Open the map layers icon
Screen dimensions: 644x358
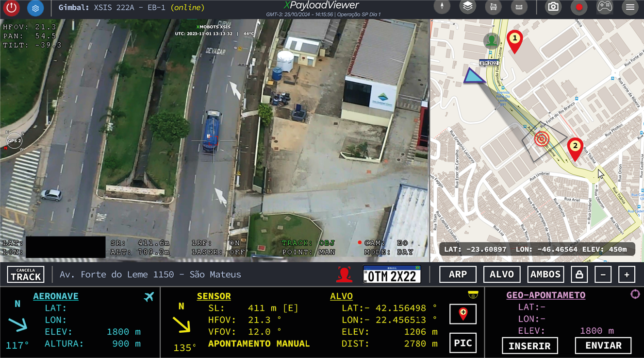tap(467, 7)
